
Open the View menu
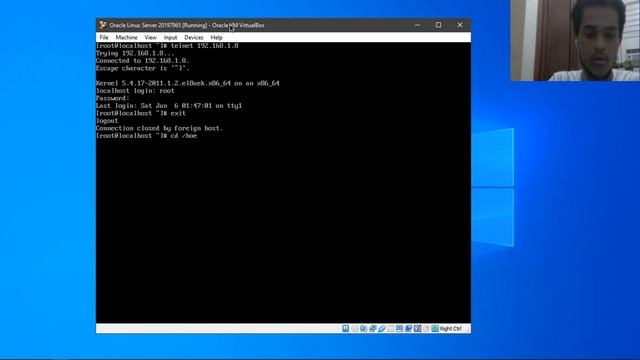tap(151, 37)
